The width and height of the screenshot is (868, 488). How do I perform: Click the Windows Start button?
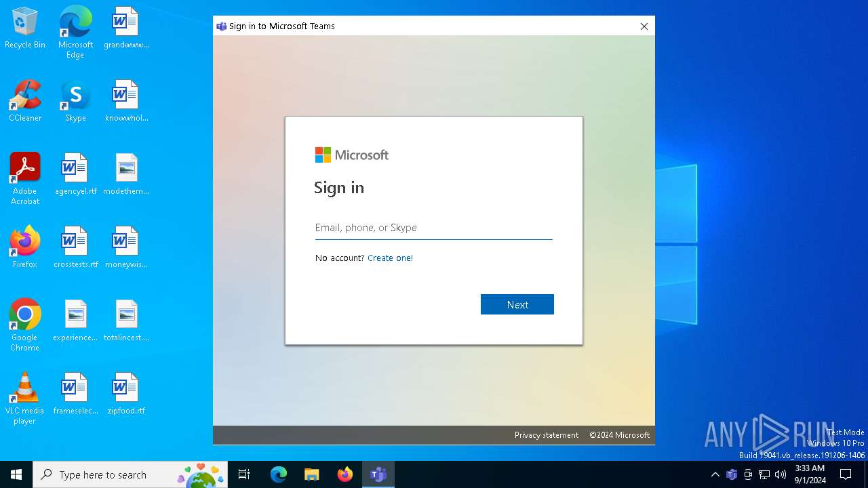[16, 474]
